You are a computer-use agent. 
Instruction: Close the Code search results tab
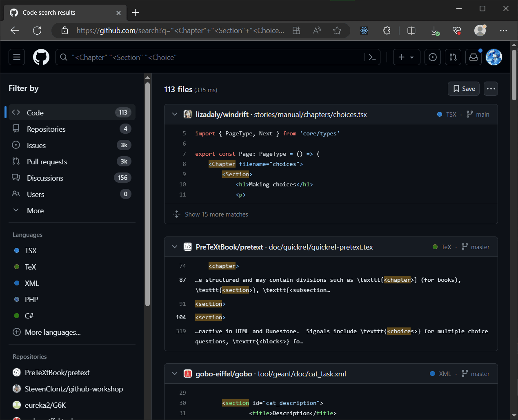[x=118, y=13]
